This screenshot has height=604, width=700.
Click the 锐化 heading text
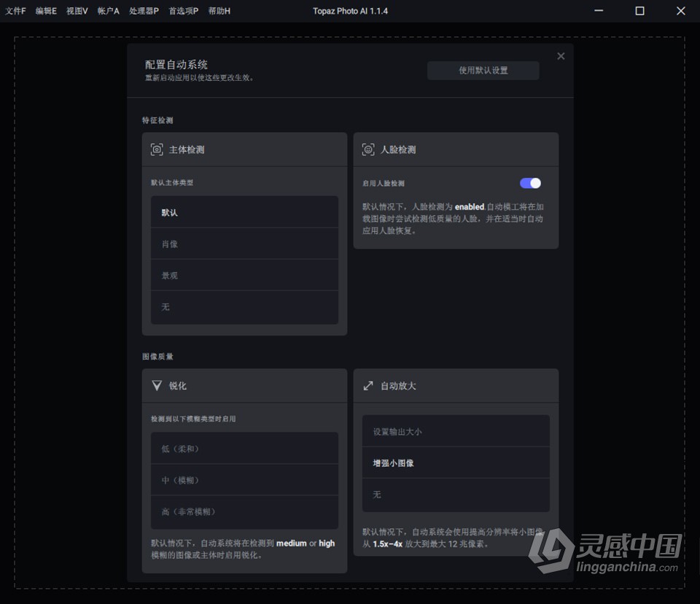tap(178, 386)
